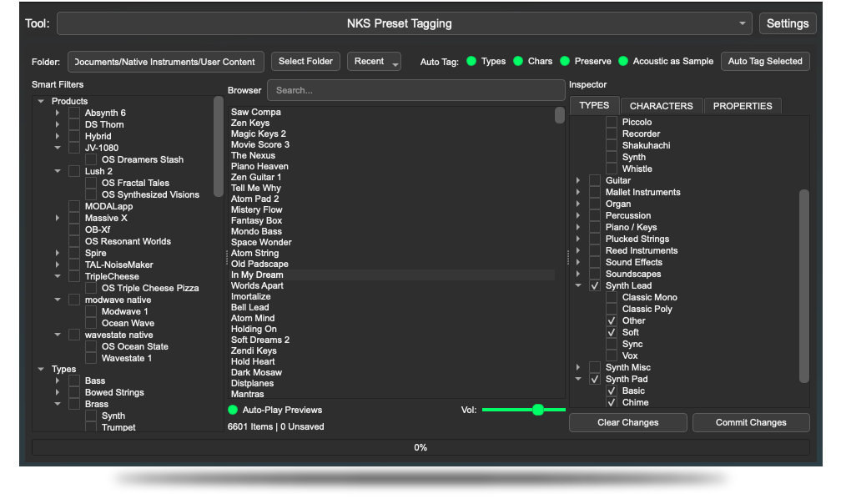
Task: Click the Commit Changes button
Action: coord(751,422)
